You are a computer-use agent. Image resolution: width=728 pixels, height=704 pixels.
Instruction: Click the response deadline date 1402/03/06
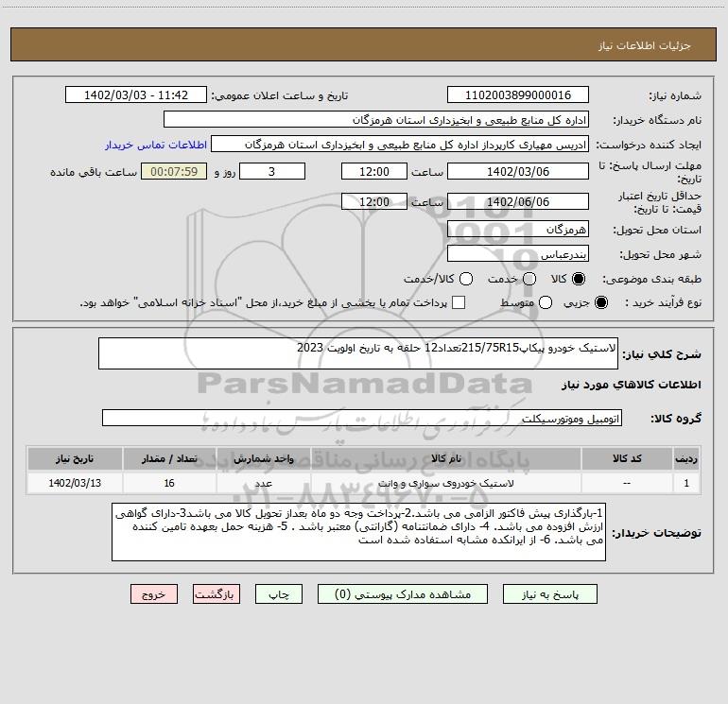pos(518,171)
